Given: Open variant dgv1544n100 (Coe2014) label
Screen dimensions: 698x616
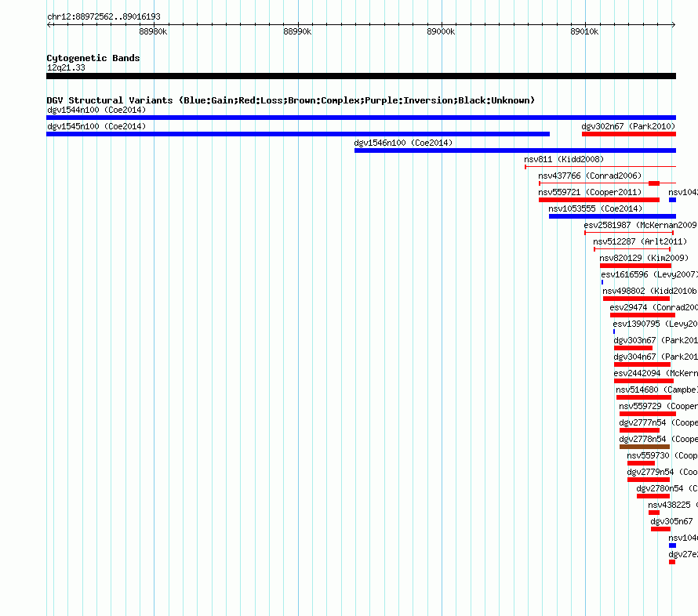Looking at the screenshot, I should coord(96,110).
